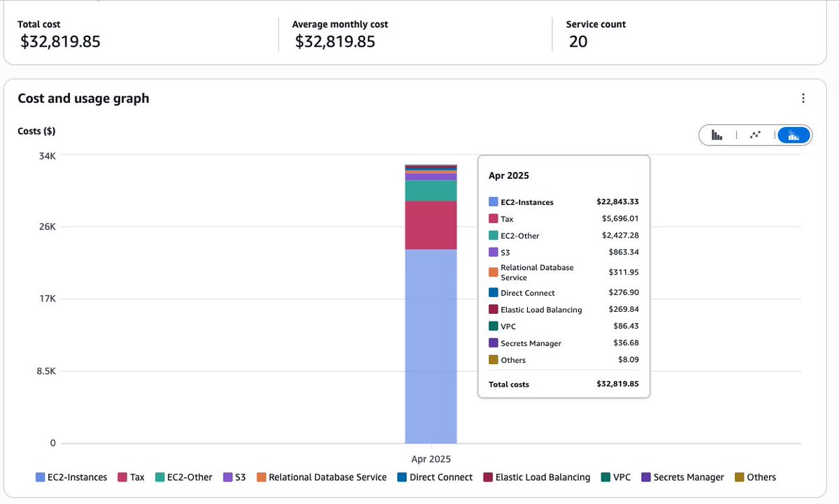Click S3 $863.34 value in the tooltip
The width and height of the screenshot is (839, 504).
coord(624,252)
